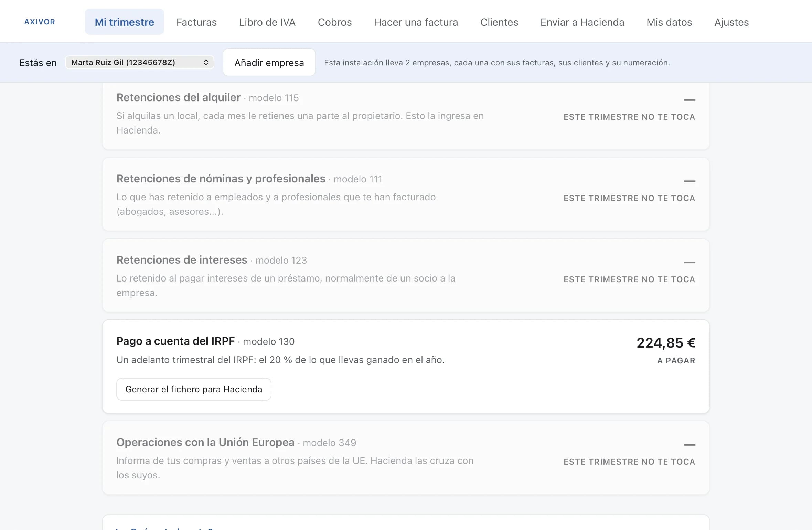Image resolution: width=812 pixels, height=530 pixels.
Task: Click the 'modelo 130' label
Action: click(269, 342)
